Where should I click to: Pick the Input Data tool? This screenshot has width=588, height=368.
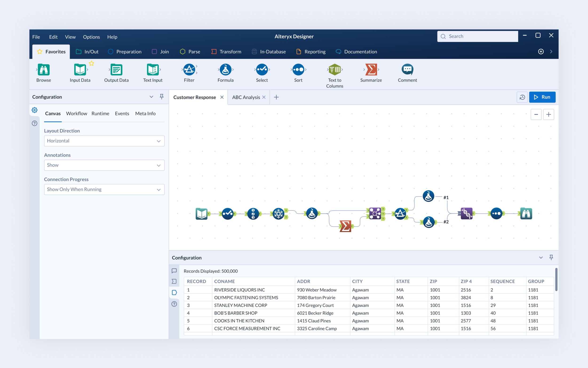80,73
